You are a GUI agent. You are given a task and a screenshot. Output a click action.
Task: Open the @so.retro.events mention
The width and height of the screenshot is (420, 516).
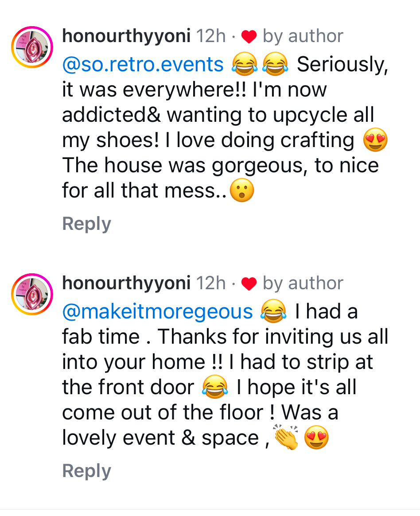(x=143, y=64)
